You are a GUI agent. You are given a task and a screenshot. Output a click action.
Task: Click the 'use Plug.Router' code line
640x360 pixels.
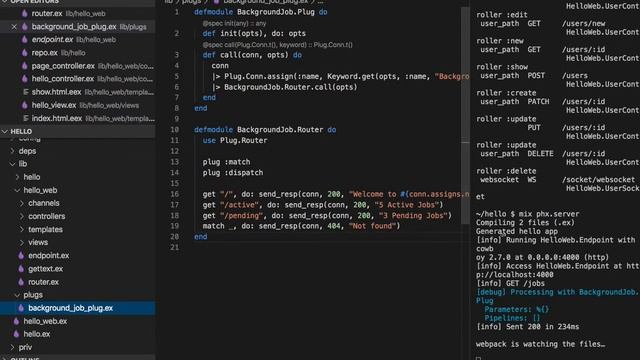coord(235,140)
